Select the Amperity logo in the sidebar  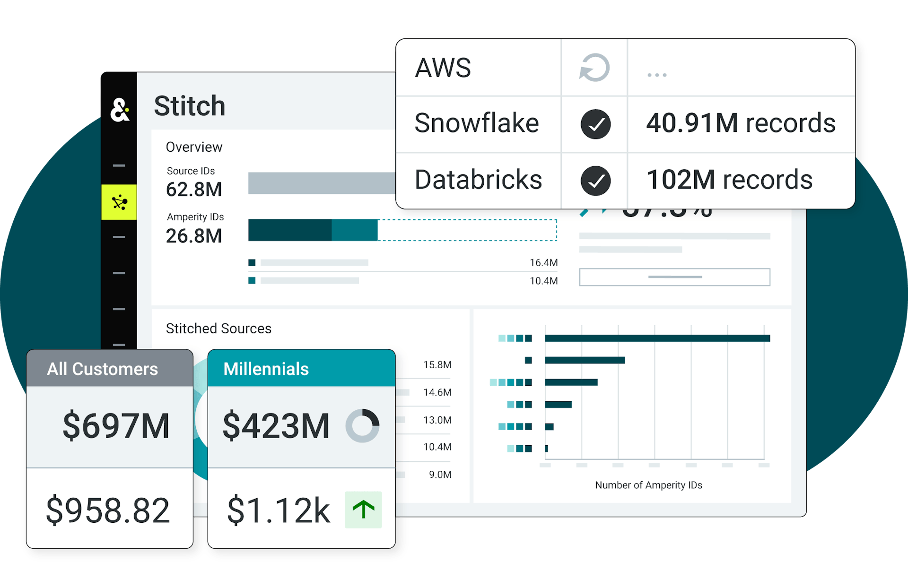click(x=119, y=109)
